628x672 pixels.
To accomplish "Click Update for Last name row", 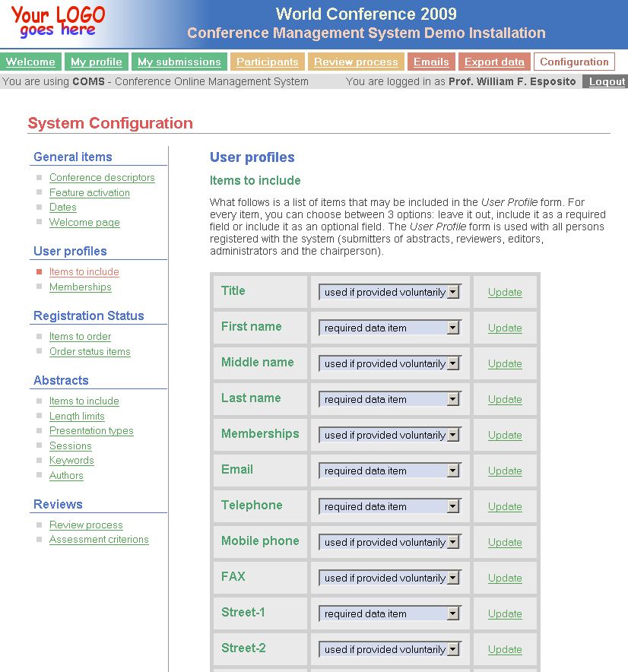I will (x=505, y=399).
